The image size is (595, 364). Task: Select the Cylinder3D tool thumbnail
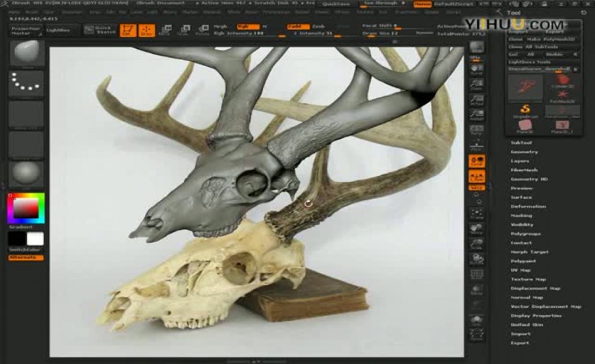[563, 81]
